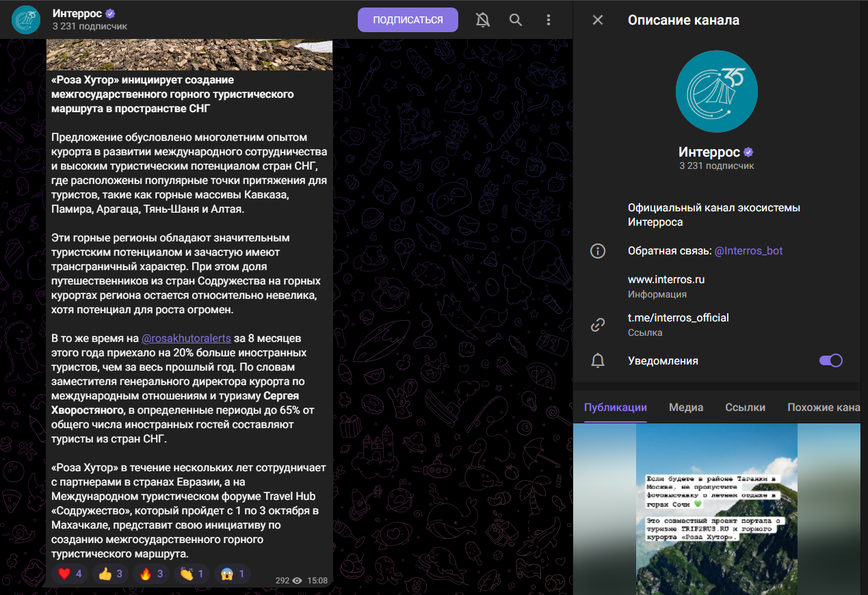This screenshot has height=595, width=868.
Task: Switch to the Ссылки tab
Action: click(x=745, y=407)
